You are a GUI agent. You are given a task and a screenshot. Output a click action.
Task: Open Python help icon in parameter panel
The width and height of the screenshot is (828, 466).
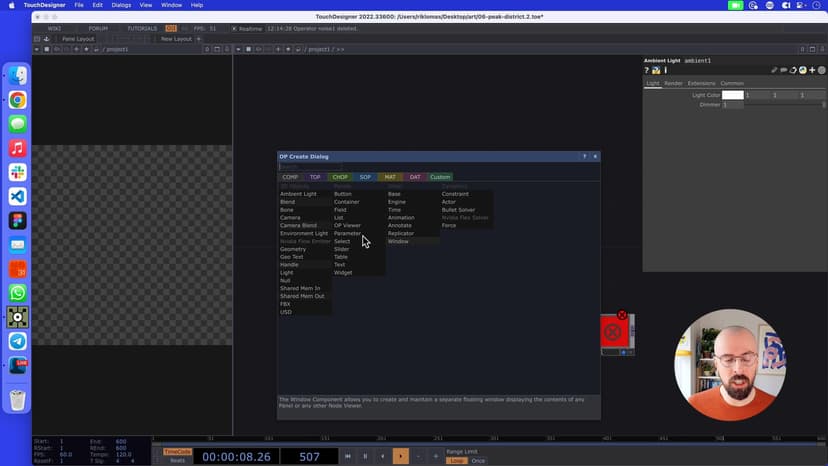coord(656,71)
